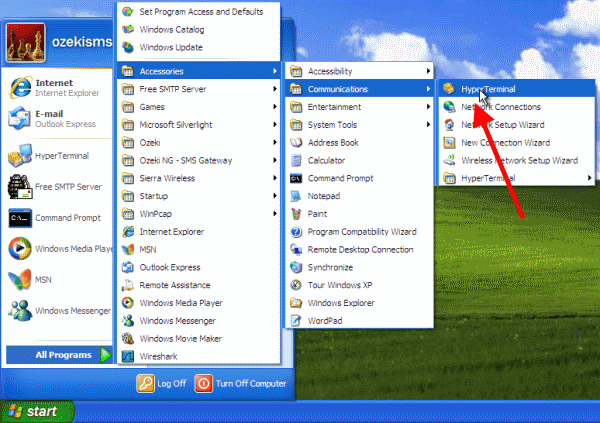Click Program Compatibility Wizard icon
Viewport: 600px width, 423px height.
pos(296,232)
